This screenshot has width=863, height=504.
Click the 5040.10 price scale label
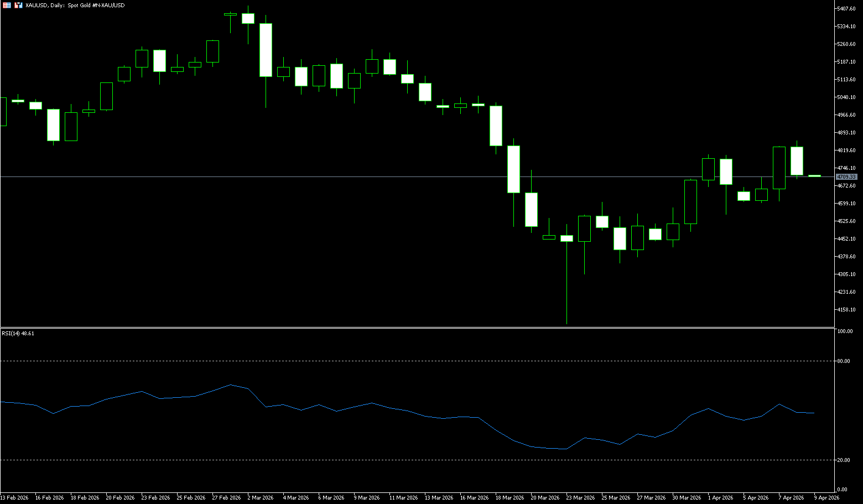[x=846, y=97]
